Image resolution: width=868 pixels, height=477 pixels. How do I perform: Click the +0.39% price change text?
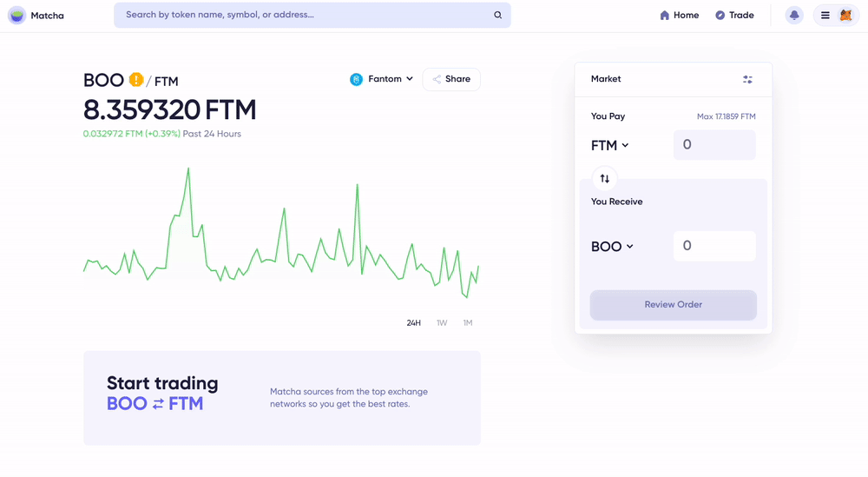163,134
